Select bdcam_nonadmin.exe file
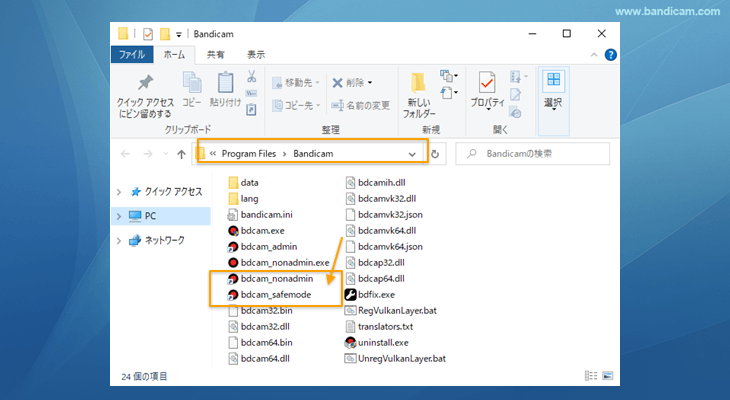Screen dimensions: 730x400 coord(279,263)
